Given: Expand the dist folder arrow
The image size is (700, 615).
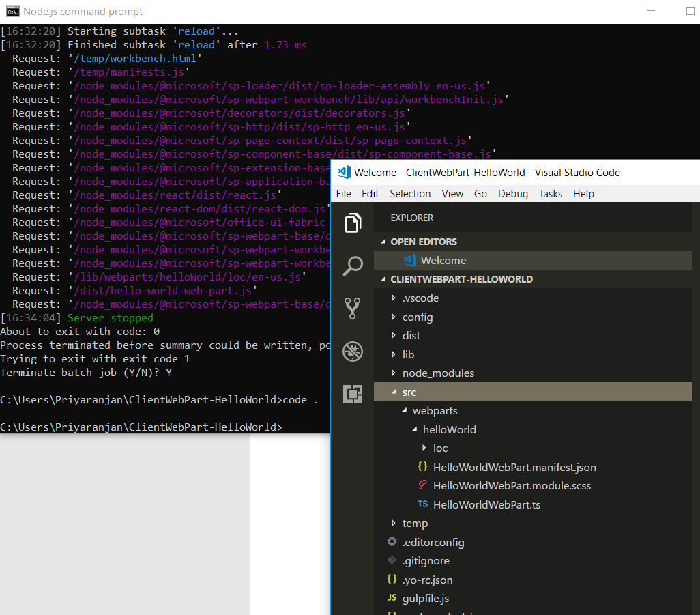Looking at the screenshot, I should coord(393,335).
